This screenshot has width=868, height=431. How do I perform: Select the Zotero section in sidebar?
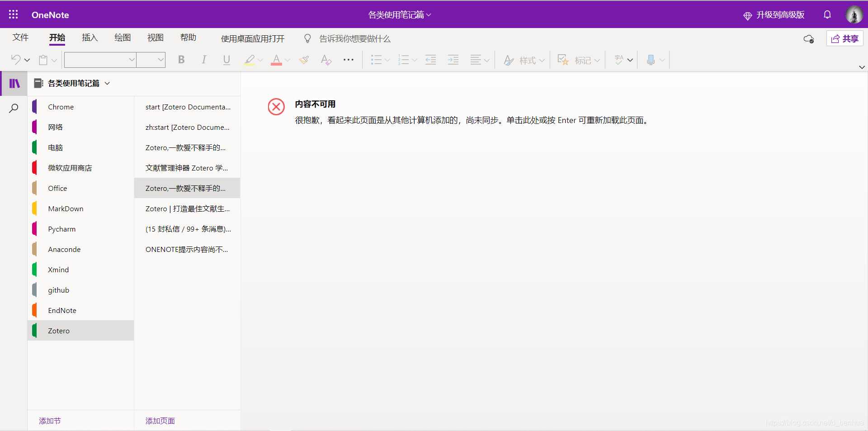59,331
